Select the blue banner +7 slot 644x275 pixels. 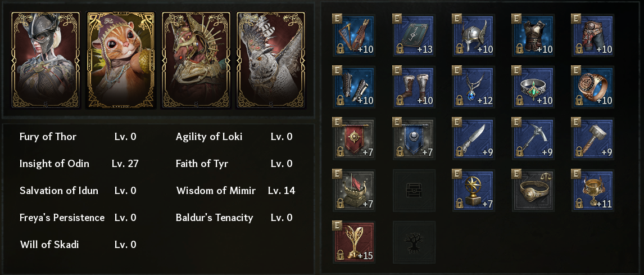click(x=414, y=138)
